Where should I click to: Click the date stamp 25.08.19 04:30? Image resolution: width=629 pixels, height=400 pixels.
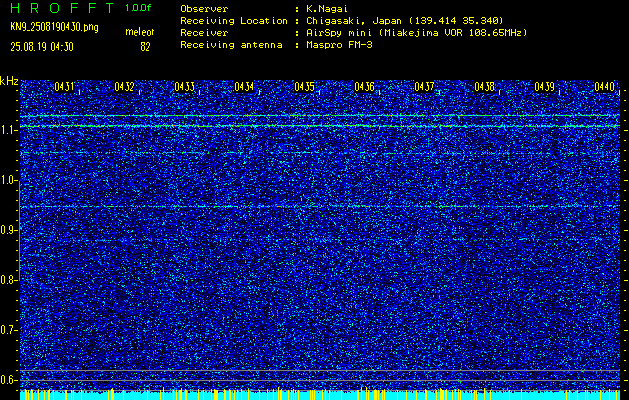(42, 47)
